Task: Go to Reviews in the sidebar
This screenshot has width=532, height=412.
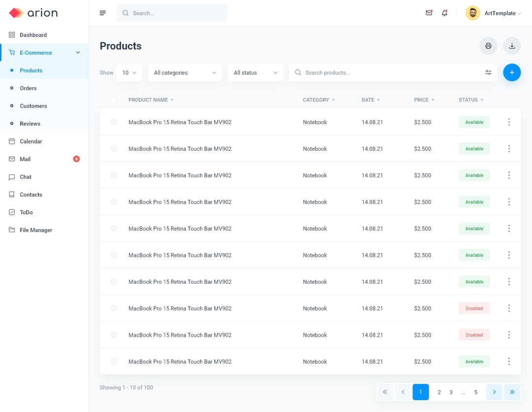Action: click(x=44, y=124)
